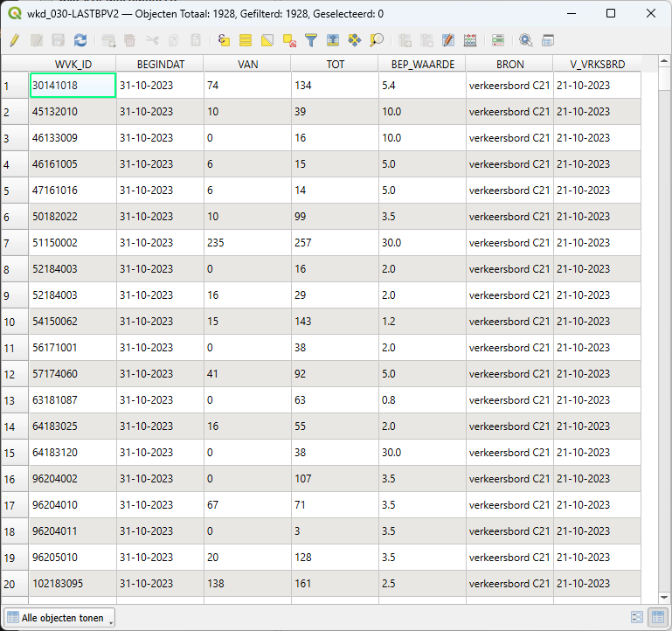Sort by the VAN column header
Screen dimensions: 672x631
click(x=247, y=64)
